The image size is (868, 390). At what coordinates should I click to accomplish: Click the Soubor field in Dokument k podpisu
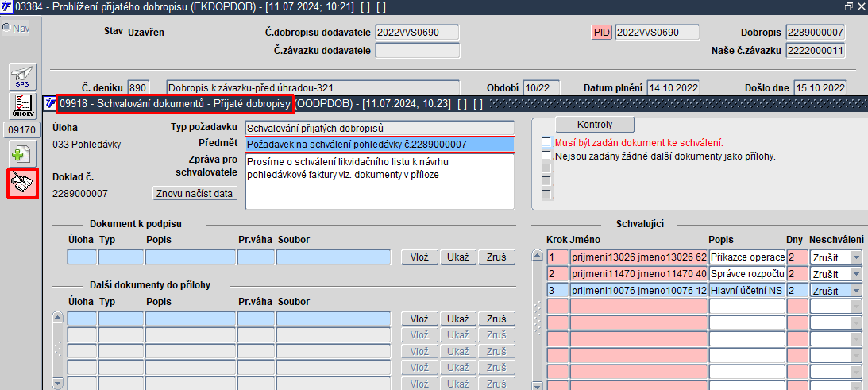(334, 257)
